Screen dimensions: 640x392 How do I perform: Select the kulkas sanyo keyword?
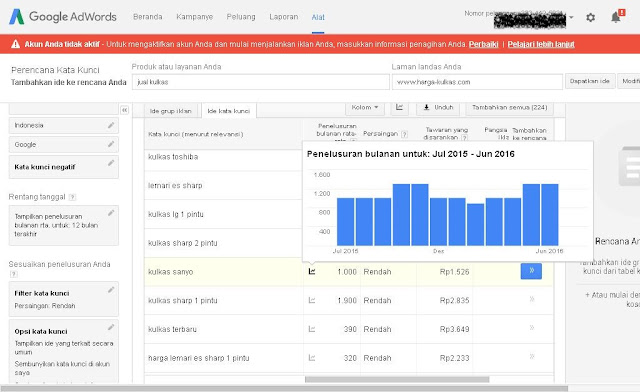(171, 272)
